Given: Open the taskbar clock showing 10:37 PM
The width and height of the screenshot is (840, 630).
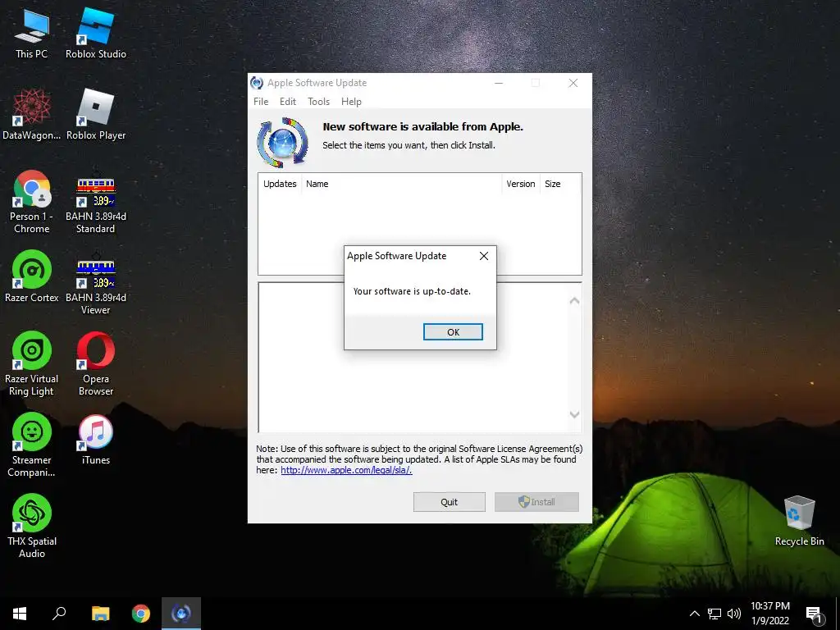Looking at the screenshot, I should coord(769,614).
